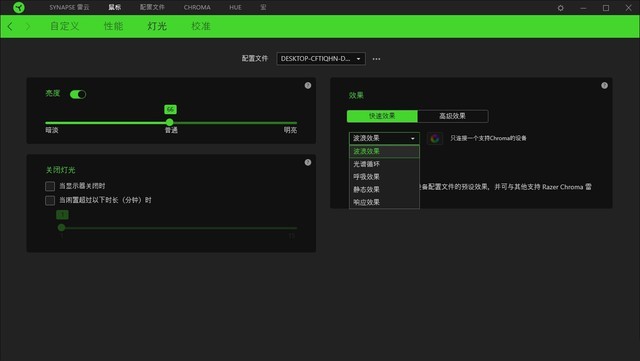Select 呼吸效果 from the effect list
640x361 pixels.
coord(384,177)
